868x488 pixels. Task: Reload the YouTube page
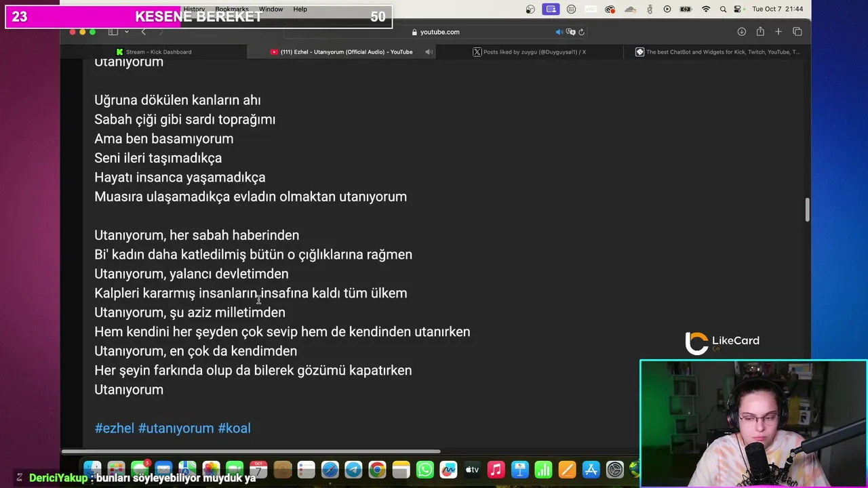click(x=582, y=32)
